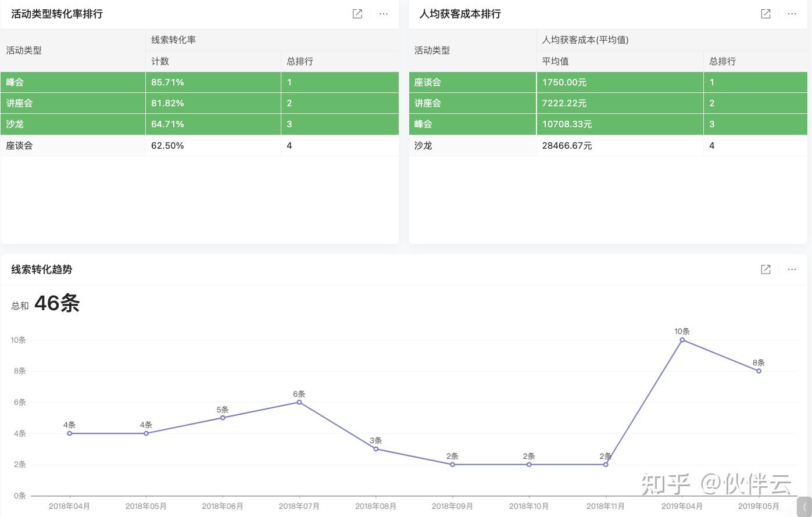Image resolution: width=812 pixels, height=517 pixels.
Task: Open conversion rate ranking panel in fullscreen
Action: click(x=357, y=14)
